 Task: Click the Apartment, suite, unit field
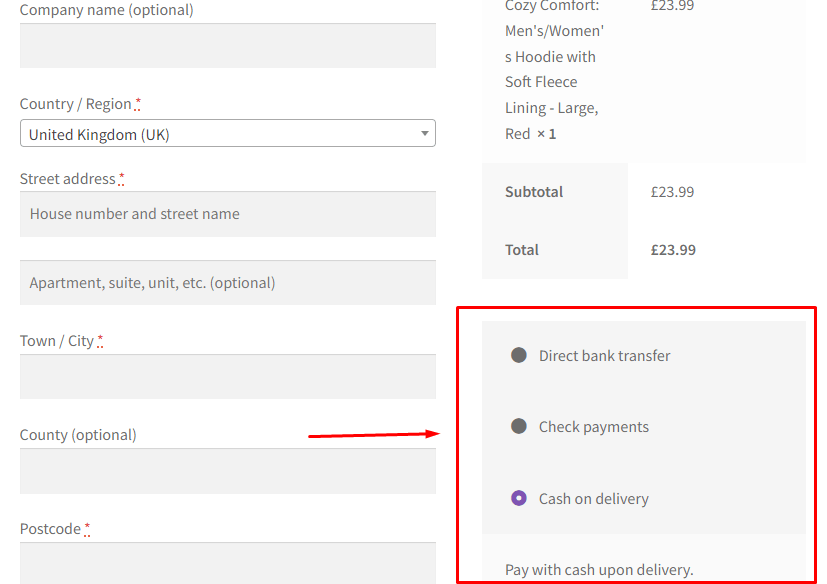tap(227, 283)
